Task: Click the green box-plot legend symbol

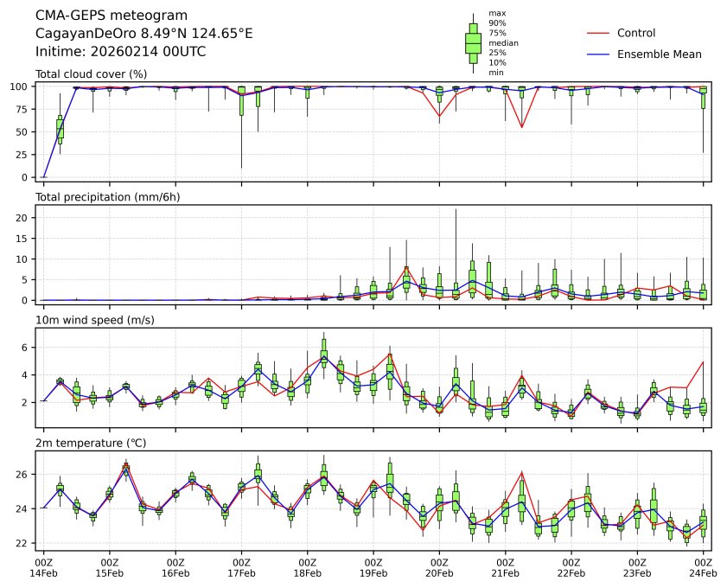Action: (x=473, y=42)
